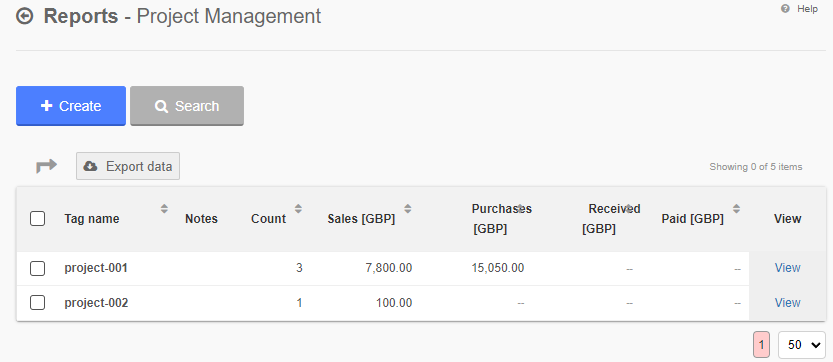833x362 pixels.
Task: Click the 7,800.00 sales value
Action: 389,268
